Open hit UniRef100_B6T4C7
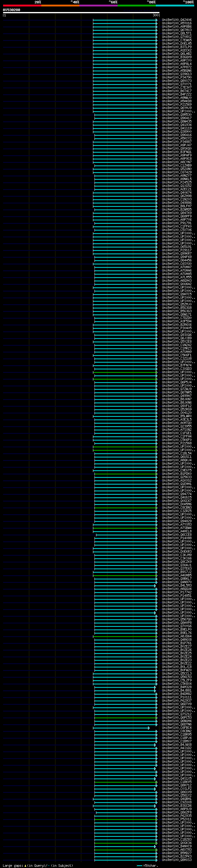The image size is (197, 868). tap(177, 91)
